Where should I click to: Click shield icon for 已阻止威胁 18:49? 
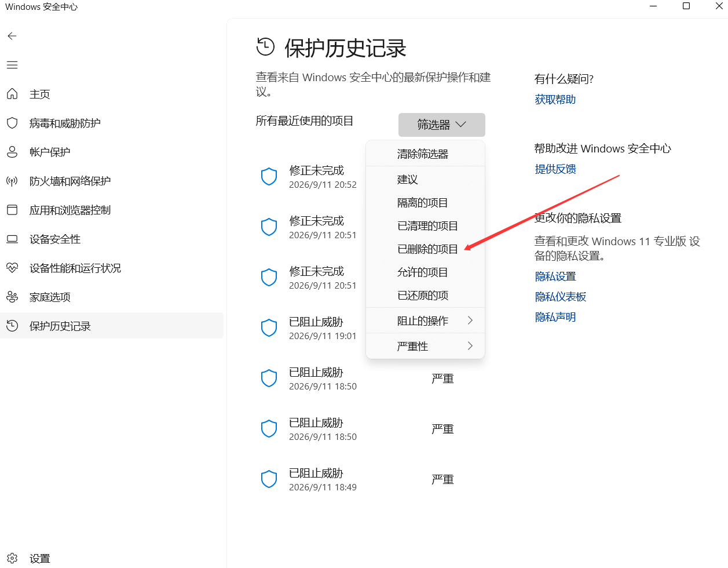pyautogui.click(x=269, y=479)
